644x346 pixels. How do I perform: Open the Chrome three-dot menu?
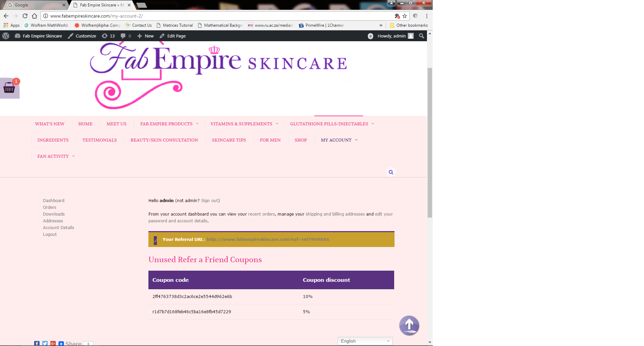point(427,16)
